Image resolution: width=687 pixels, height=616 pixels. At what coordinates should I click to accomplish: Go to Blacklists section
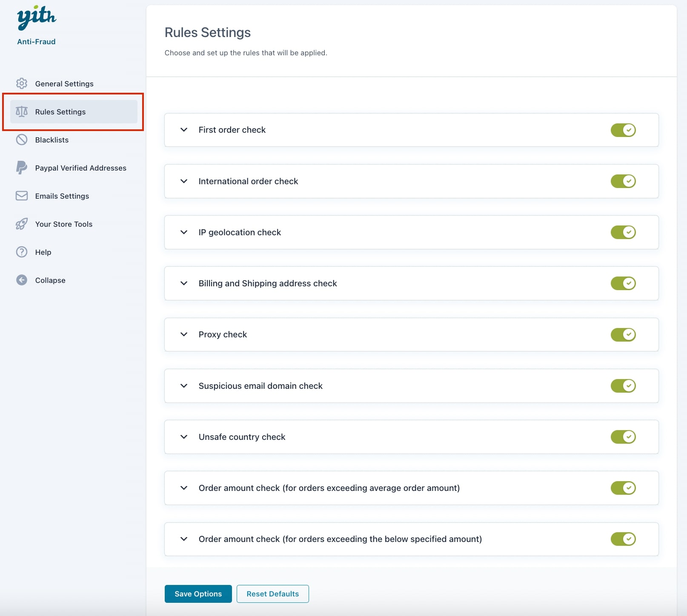74,140
